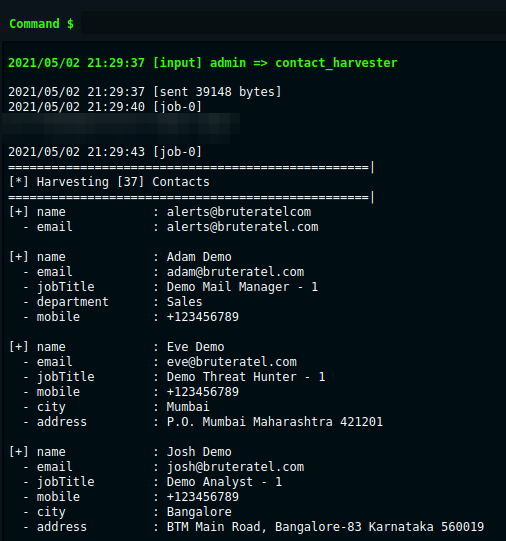The image size is (506, 541).
Task: Click the alerts@bruteratel.com email value
Action: pos(242,227)
